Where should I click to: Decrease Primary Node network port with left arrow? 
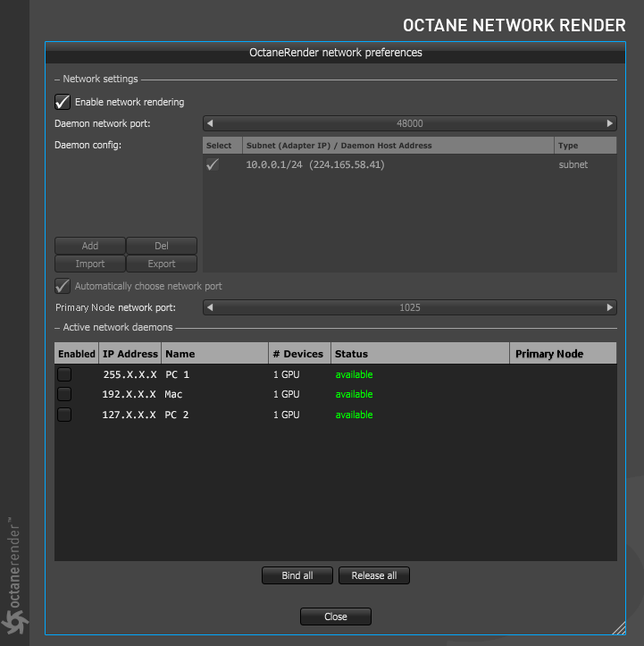click(210, 307)
